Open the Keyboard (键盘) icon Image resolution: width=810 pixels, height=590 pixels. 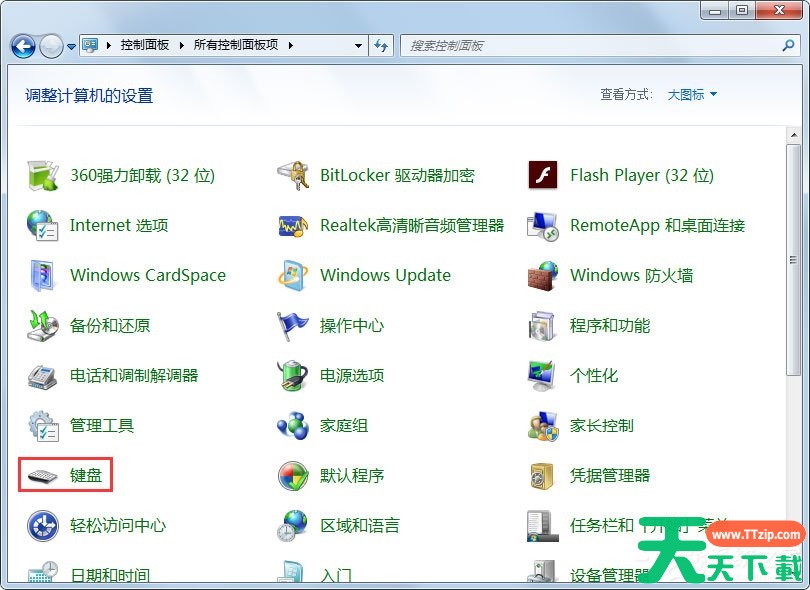(x=43, y=475)
